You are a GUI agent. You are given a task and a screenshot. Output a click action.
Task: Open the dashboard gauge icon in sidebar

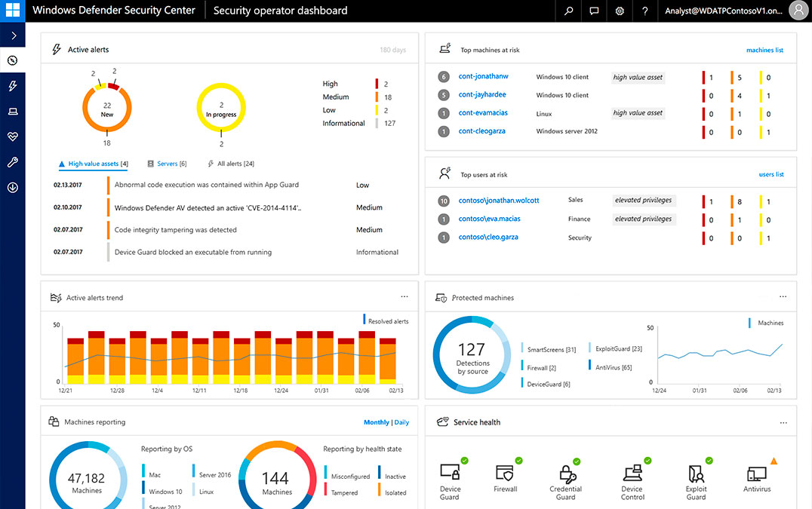(x=13, y=60)
